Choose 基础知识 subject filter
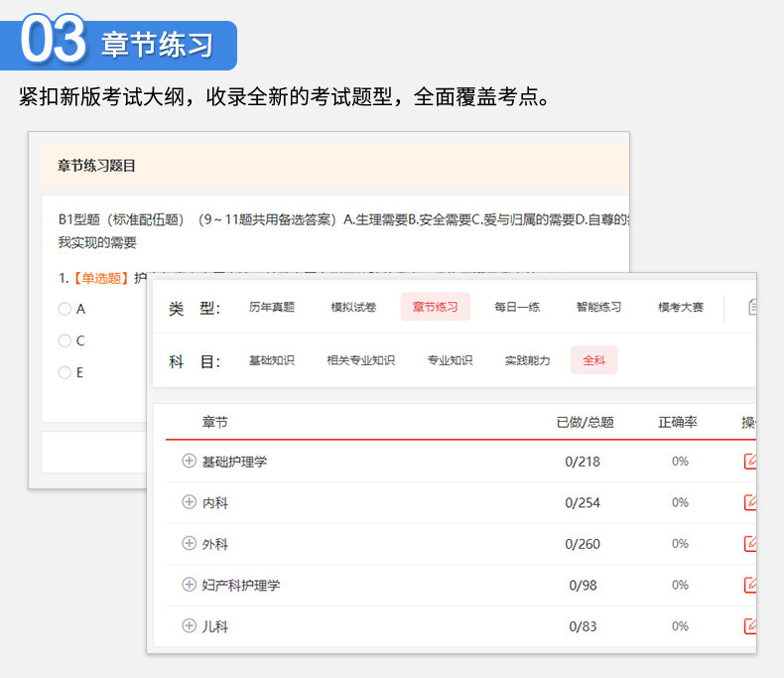784x678 pixels. point(272,360)
